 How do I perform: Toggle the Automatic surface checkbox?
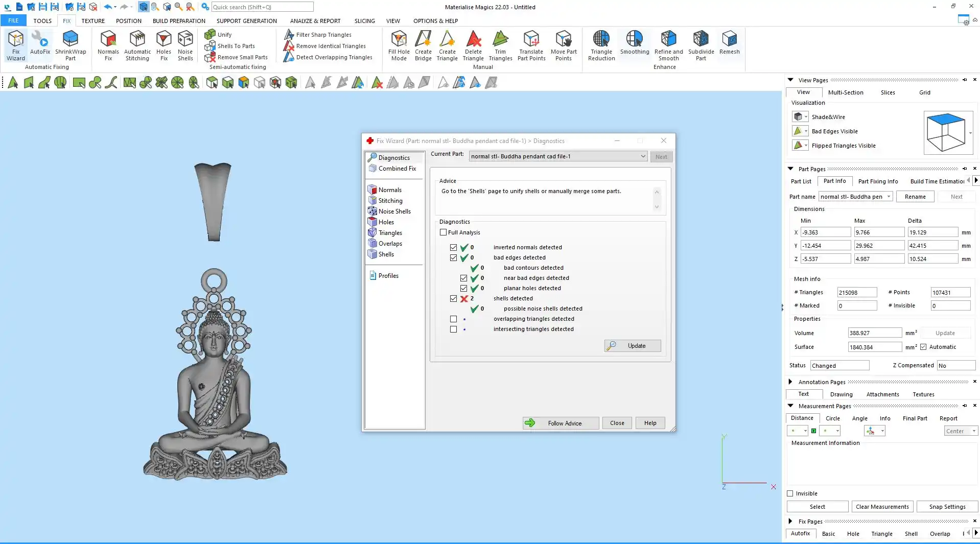tap(923, 347)
